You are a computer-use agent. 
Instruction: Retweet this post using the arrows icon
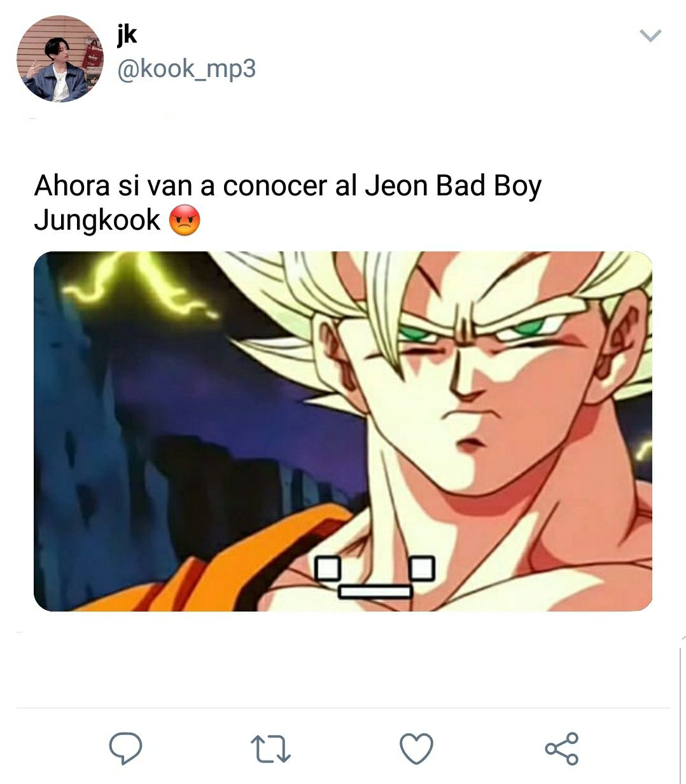(x=270, y=749)
